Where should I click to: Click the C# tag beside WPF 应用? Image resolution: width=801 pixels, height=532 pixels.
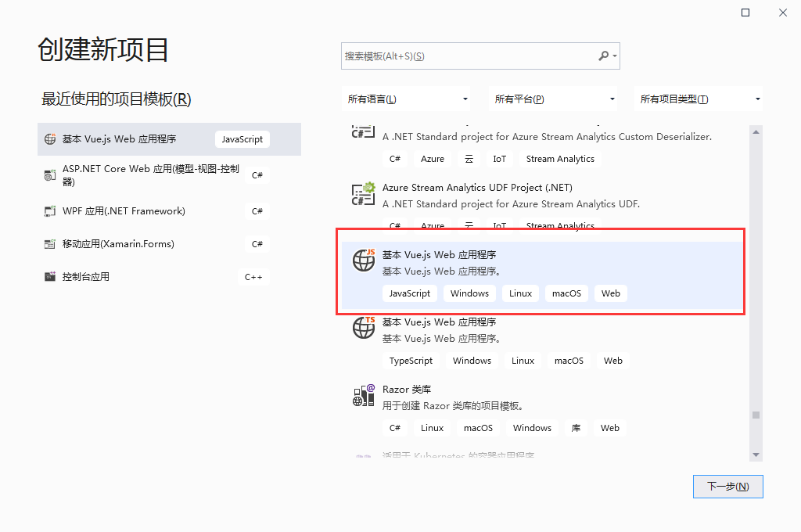click(x=257, y=211)
